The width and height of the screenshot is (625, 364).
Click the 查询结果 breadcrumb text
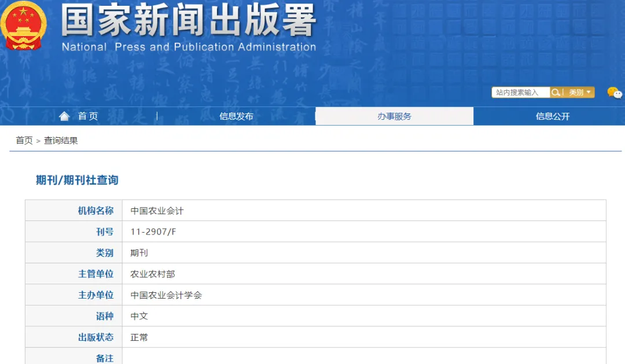point(61,141)
